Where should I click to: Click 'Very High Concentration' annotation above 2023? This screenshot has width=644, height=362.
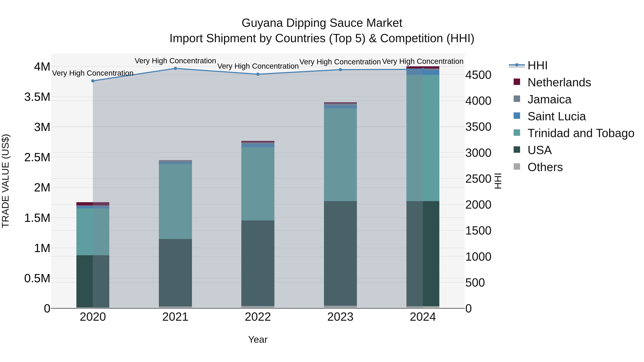tap(340, 62)
